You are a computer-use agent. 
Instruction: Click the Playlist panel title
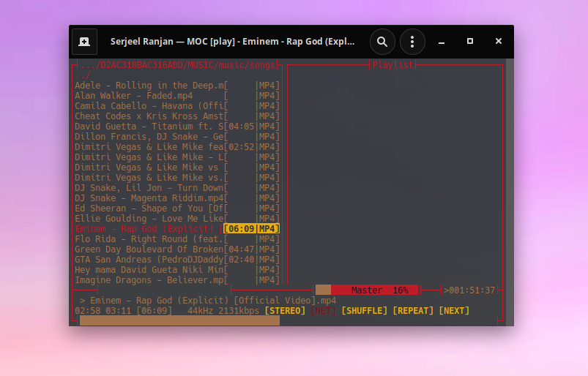(392, 65)
